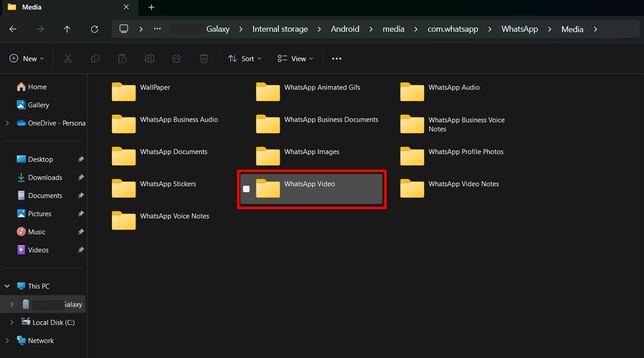Navigate up to the parent folder

67,29
